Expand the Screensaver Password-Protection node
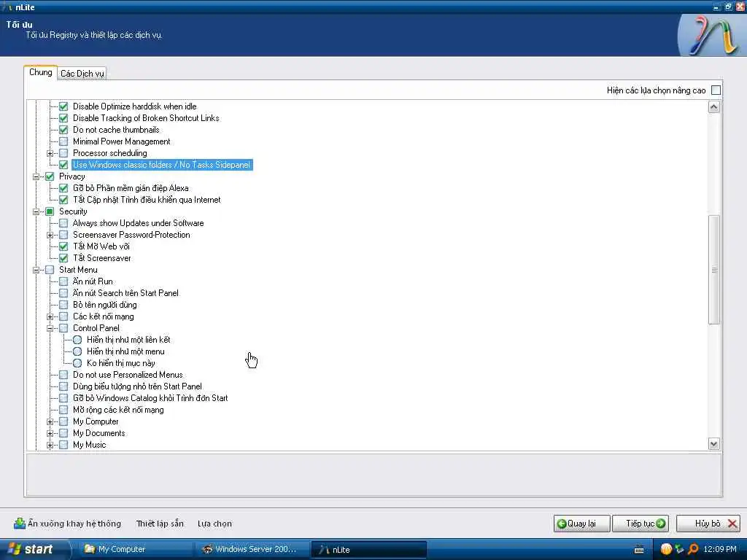Screen dimensions: 747x560 [x=50, y=235]
